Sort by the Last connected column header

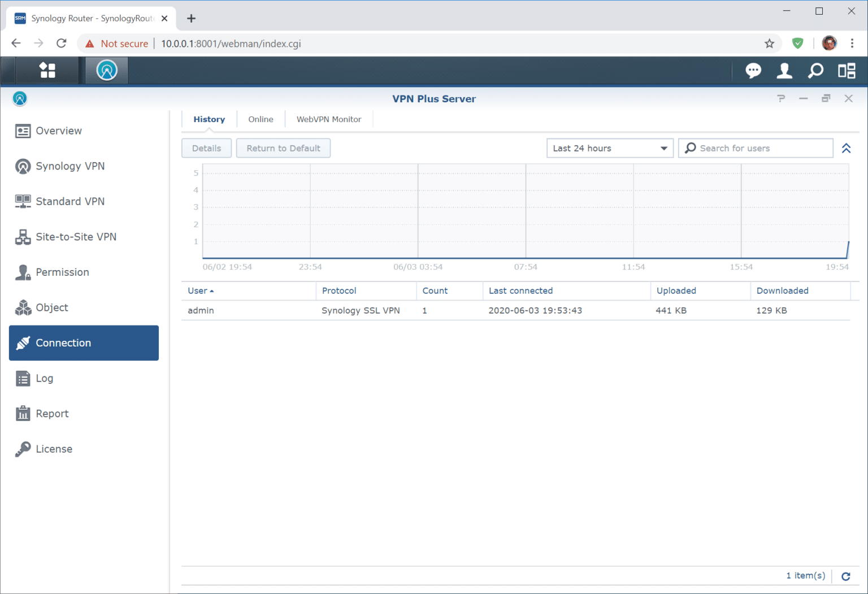[x=567, y=291]
